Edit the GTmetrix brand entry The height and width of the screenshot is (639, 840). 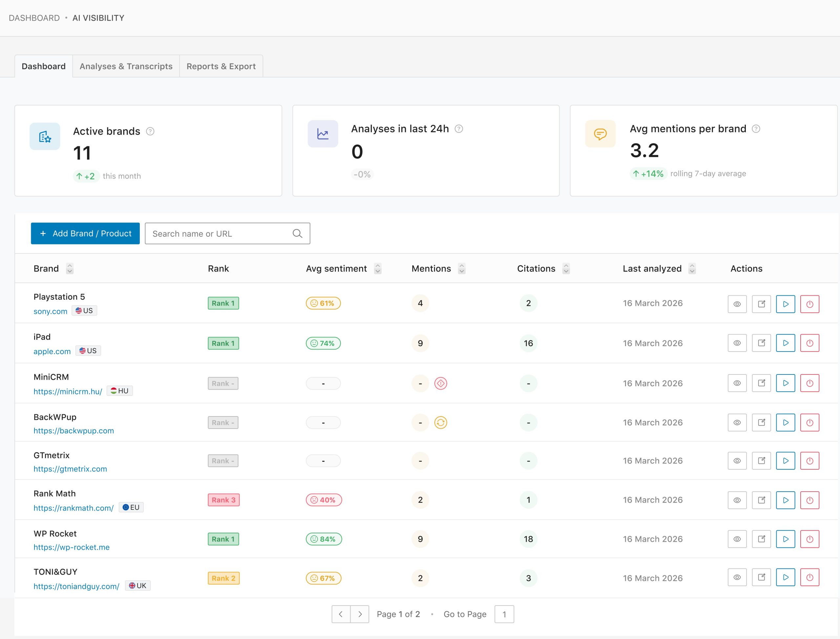pyautogui.click(x=761, y=460)
